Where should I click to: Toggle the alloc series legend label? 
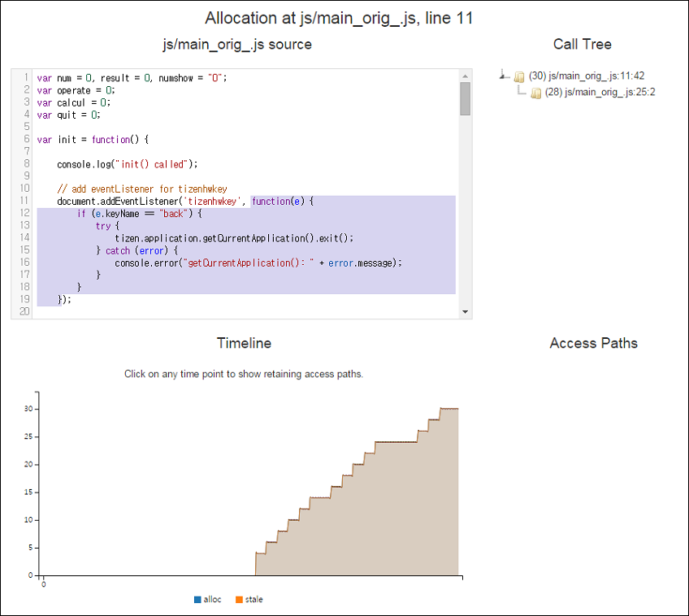(x=212, y=600)
